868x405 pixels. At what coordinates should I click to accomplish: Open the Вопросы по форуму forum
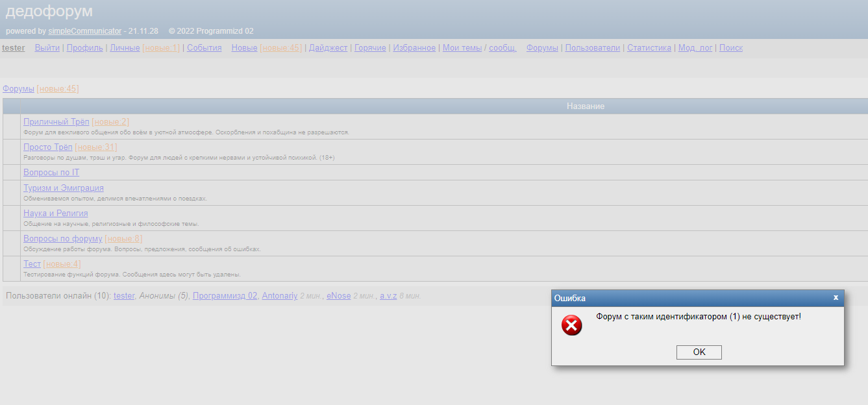(62, 238)
